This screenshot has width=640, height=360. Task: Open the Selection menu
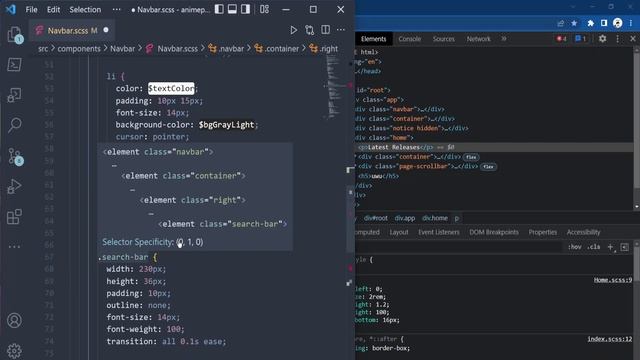coord(85,9)
